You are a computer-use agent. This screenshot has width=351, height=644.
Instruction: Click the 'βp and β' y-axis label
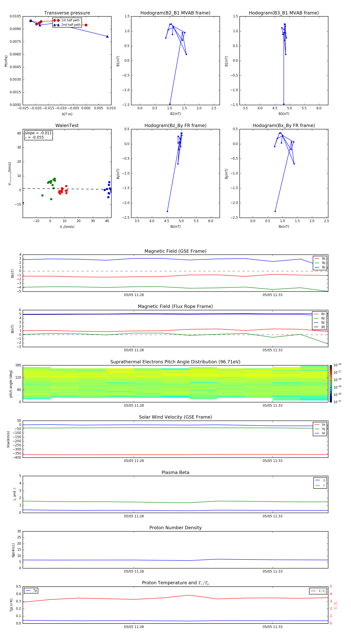click(x=14, y=494)
